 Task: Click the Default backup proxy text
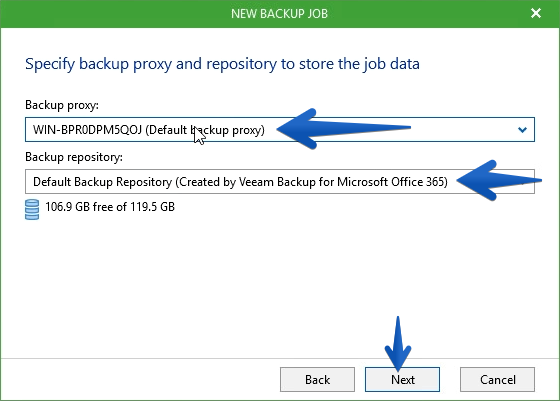click(x=205, y=130)
